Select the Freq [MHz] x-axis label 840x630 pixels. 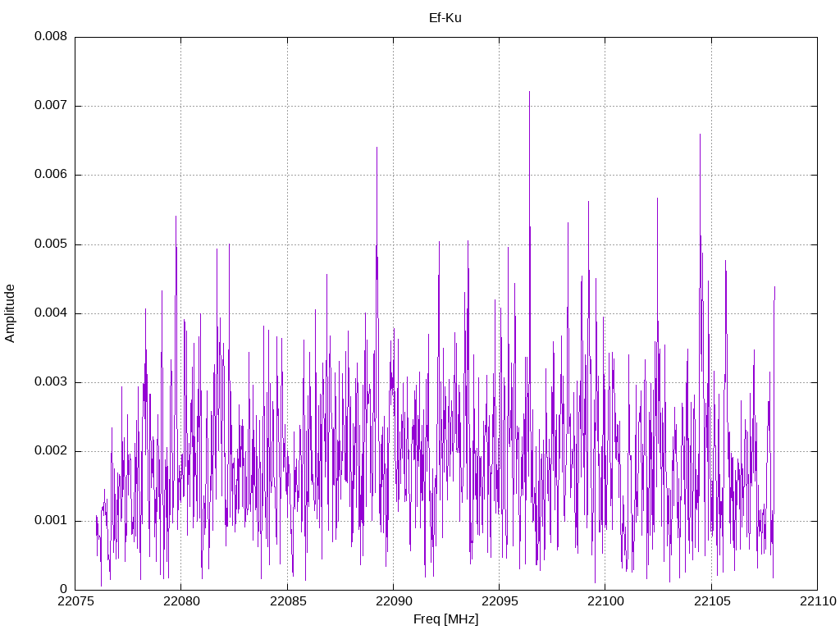point(445,619)
